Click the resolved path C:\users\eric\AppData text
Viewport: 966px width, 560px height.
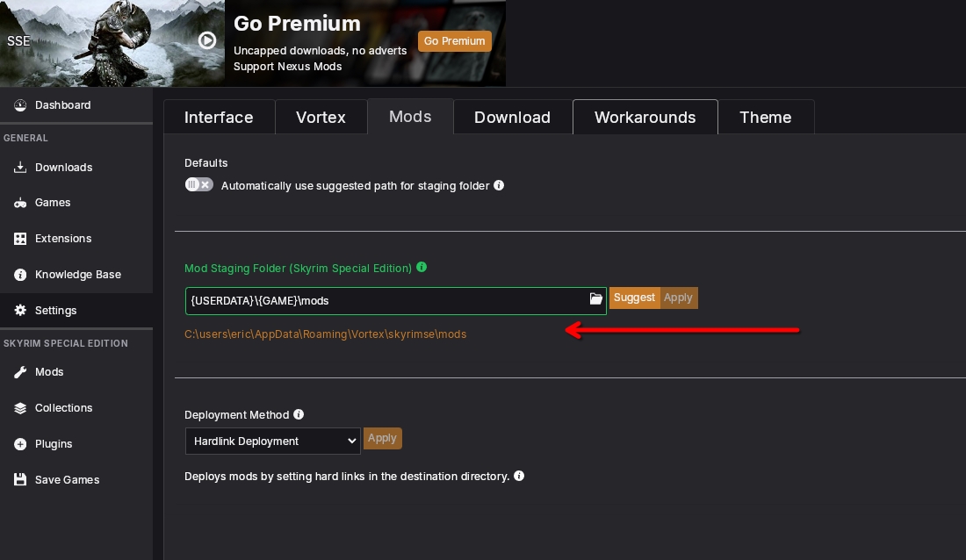pyautogui.click(x=325, y=334)
